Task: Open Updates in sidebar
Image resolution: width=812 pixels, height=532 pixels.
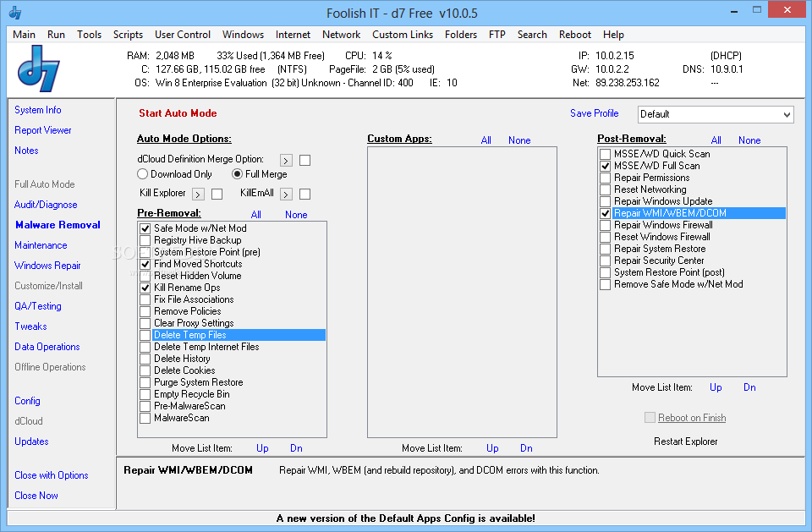Action: tap(31, 442)
